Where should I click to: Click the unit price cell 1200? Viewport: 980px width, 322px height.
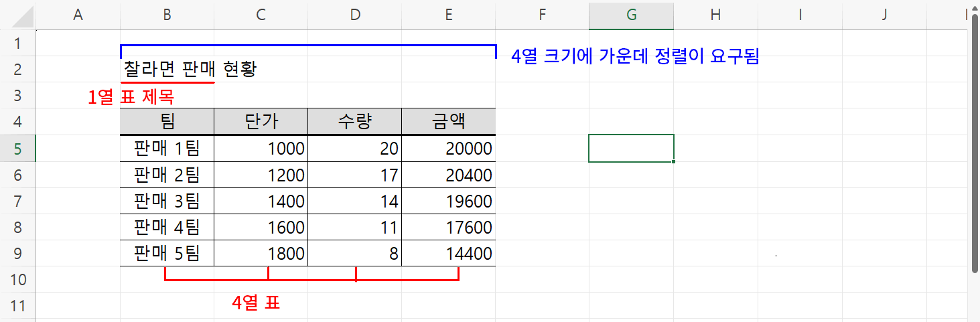click(261, 175)
